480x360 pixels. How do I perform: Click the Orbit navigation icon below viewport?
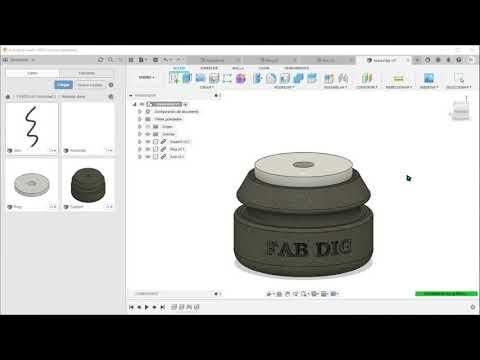270,294
